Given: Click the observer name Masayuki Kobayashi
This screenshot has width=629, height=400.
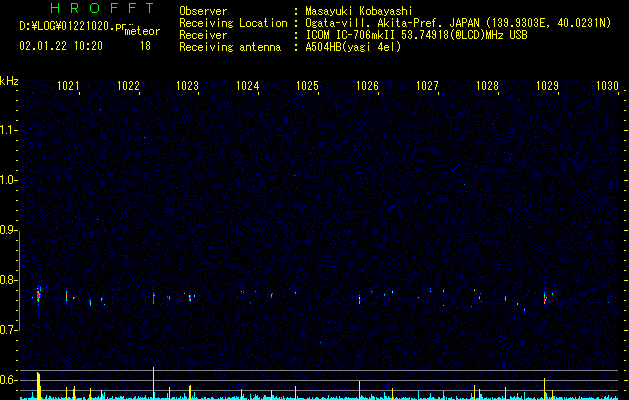Looking at the screenshot, I should tap(359, 11).
